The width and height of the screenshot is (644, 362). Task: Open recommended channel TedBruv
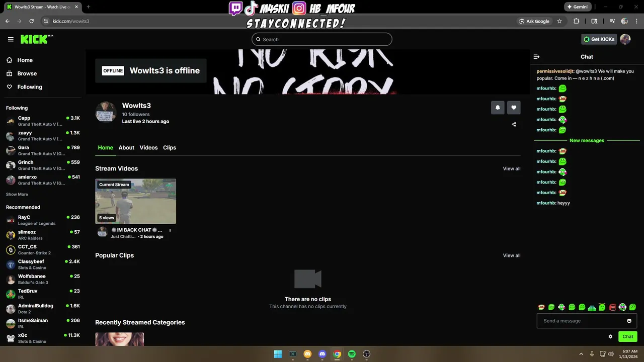[x=43, y=294]
